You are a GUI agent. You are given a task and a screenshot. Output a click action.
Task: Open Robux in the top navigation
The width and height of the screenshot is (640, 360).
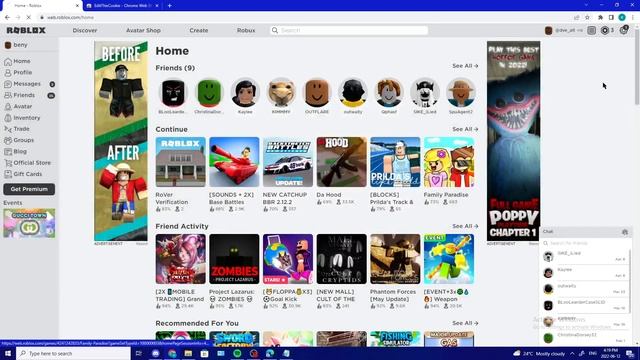[x=246, y=31]
